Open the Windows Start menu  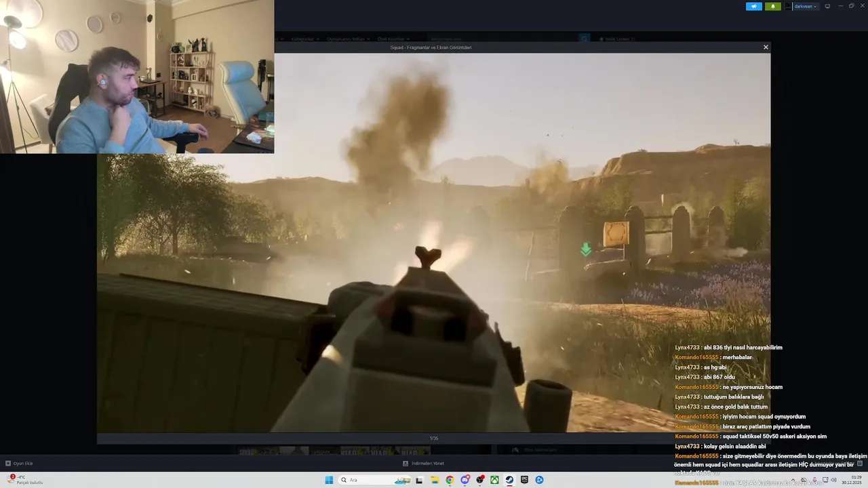(329, 480)
